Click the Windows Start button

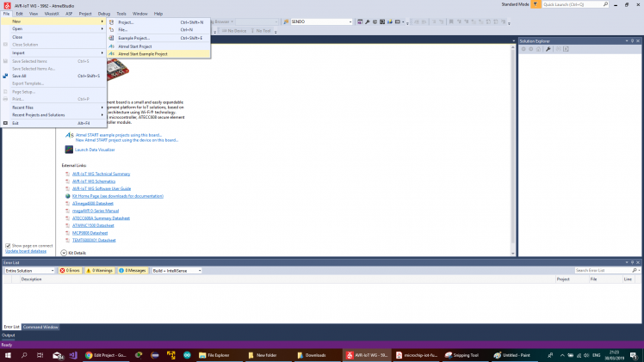7,354
